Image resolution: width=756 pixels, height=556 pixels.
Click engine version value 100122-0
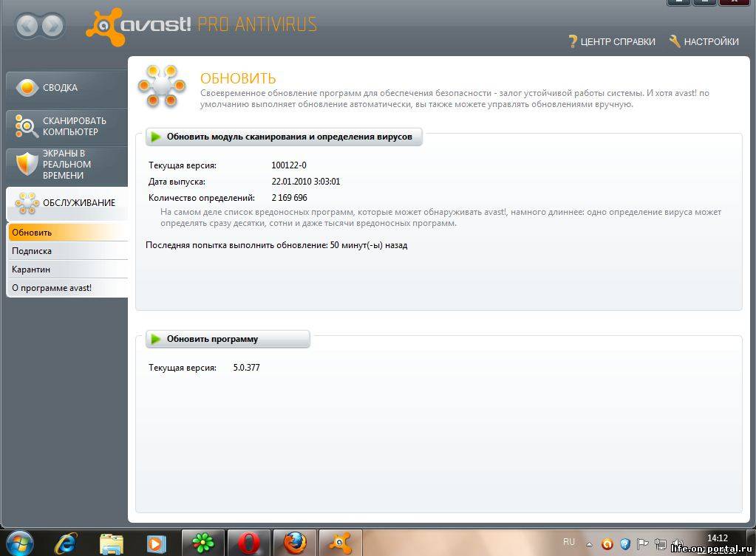point(289,165)
